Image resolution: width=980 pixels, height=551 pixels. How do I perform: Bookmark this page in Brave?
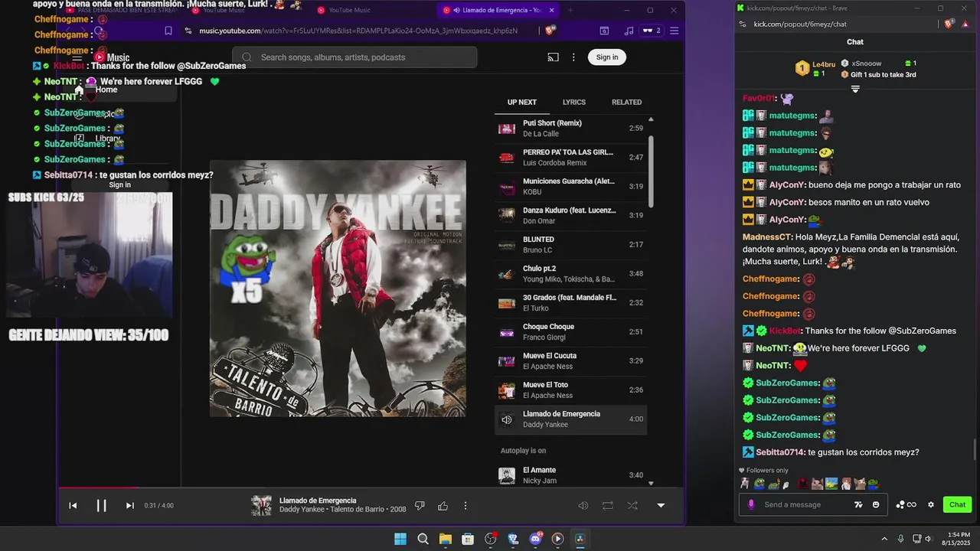click(x=168, y=31)
